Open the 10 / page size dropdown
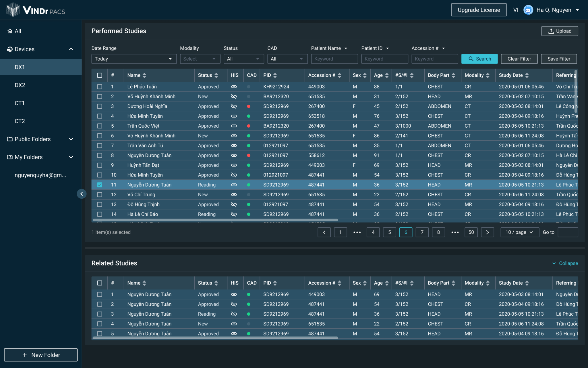Viewport: 588px width, 368px height. click(x=519, y=232)
